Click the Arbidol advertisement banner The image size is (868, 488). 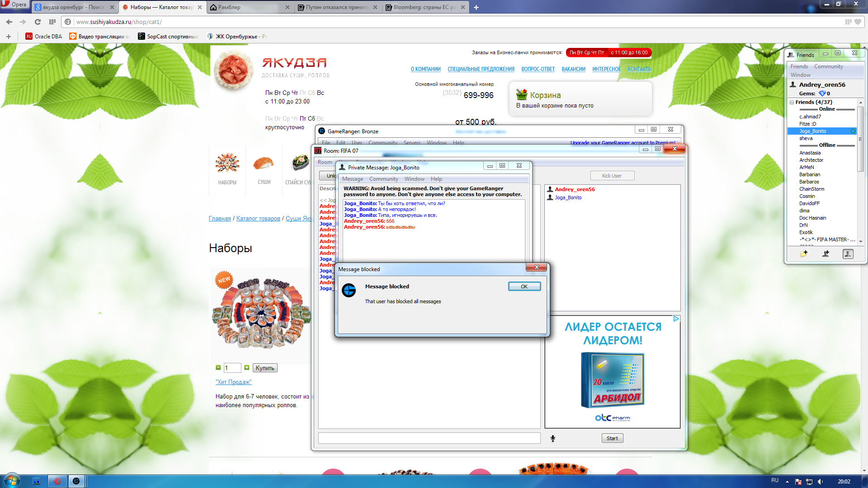click(613, 372)
